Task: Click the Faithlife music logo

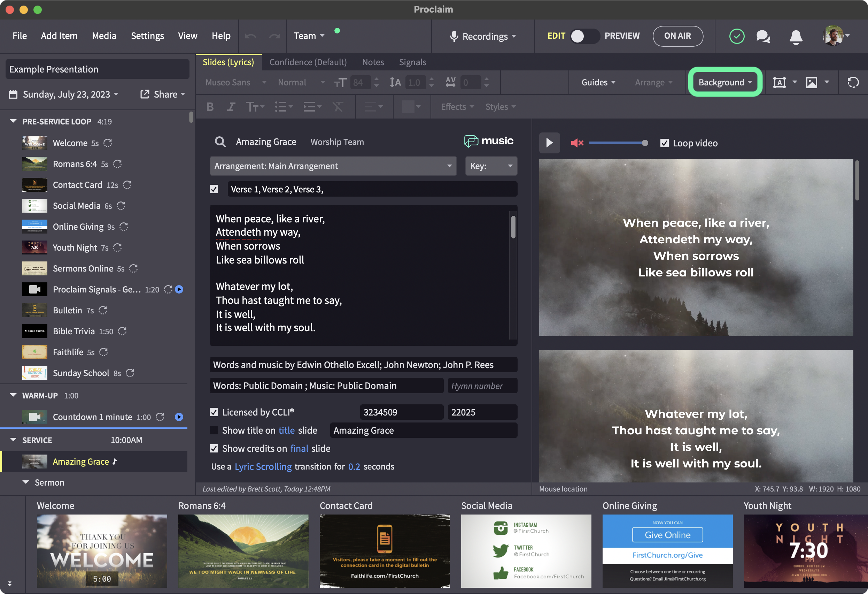Action: (489, 141)
